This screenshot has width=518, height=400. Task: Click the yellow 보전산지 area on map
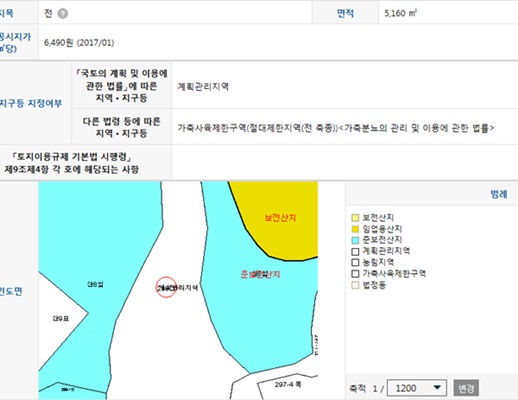tap(280, 218)
